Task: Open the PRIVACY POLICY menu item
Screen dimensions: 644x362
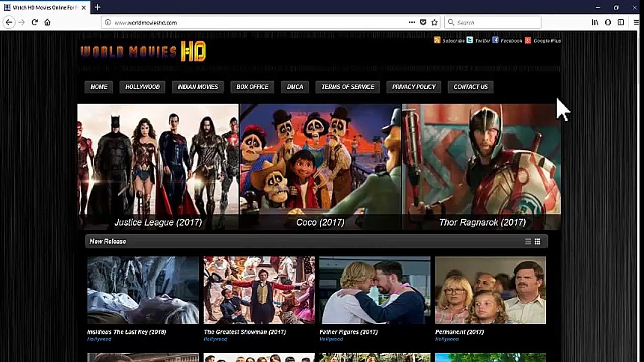Action: click(x=414, y=87)
